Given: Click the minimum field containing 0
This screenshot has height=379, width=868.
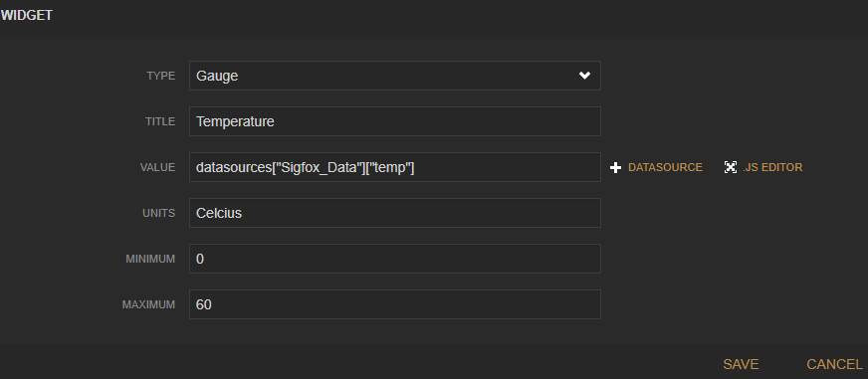Looking at the screenshot, I should pyautogui.click(x=395, y=259).
